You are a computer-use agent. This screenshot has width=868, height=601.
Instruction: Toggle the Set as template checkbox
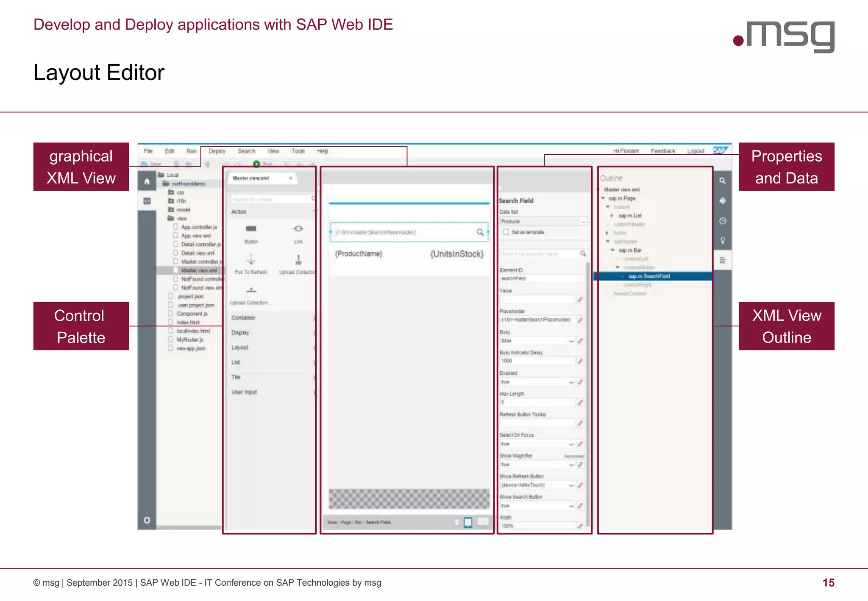click(x=505, y=232)
